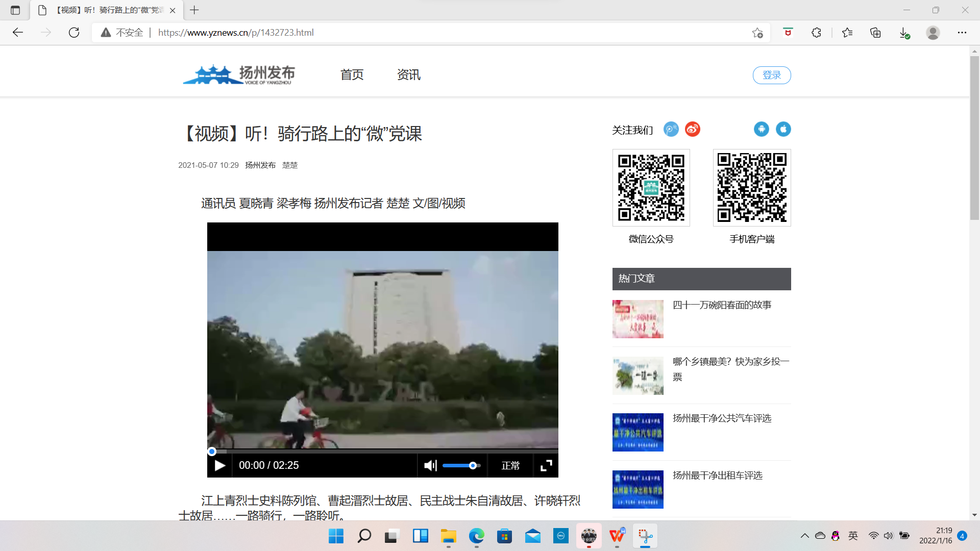Viewport: 980px width, 551px height.
Task: Click the 登录 login button
Action: (x=771, y=75)
